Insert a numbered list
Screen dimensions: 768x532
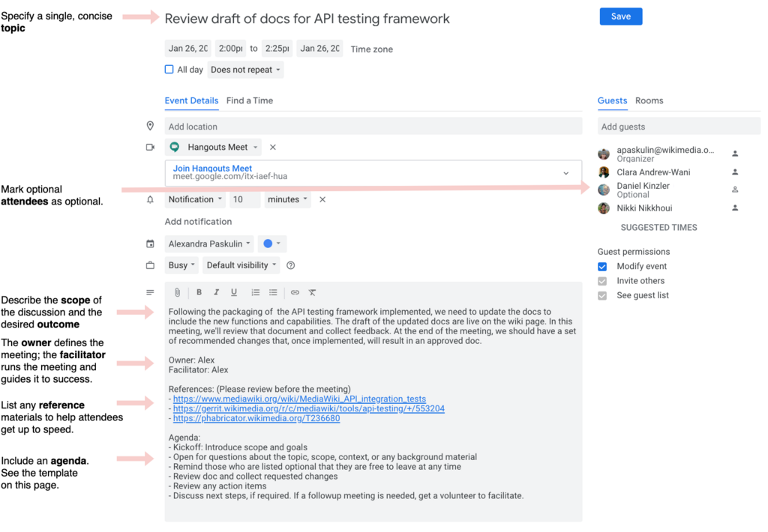(256, 292)
